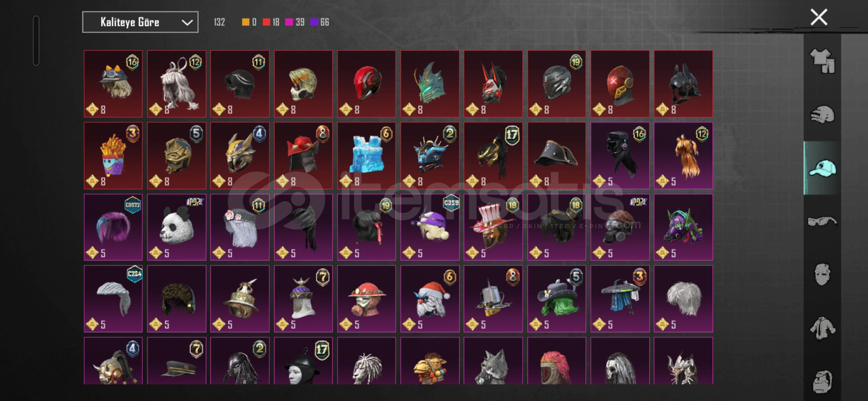Select the black pirate hat item
The width and height of the screenshot is (868, 401).
(556, 156)
